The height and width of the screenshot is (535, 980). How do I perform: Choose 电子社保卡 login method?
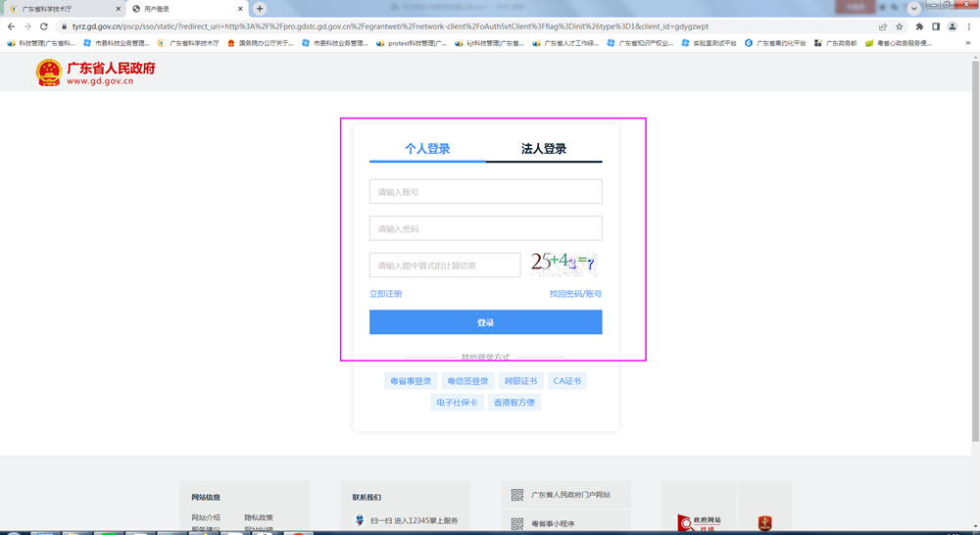tap(457, 403)
